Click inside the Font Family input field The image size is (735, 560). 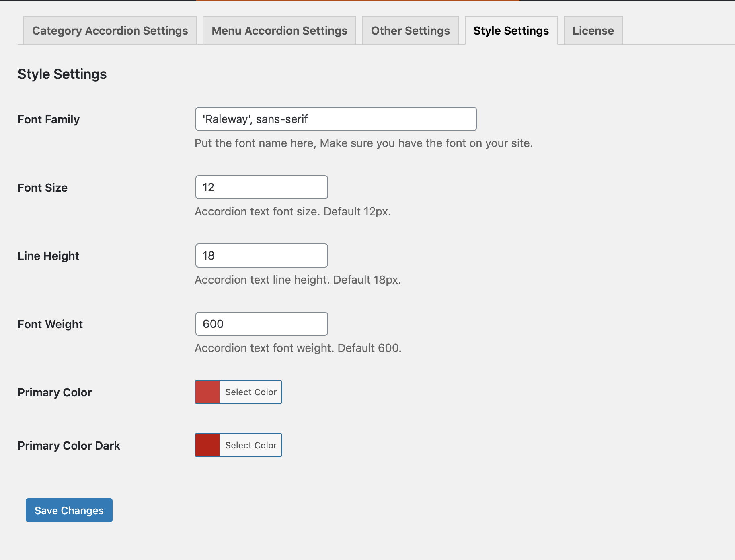coord(336,119)
